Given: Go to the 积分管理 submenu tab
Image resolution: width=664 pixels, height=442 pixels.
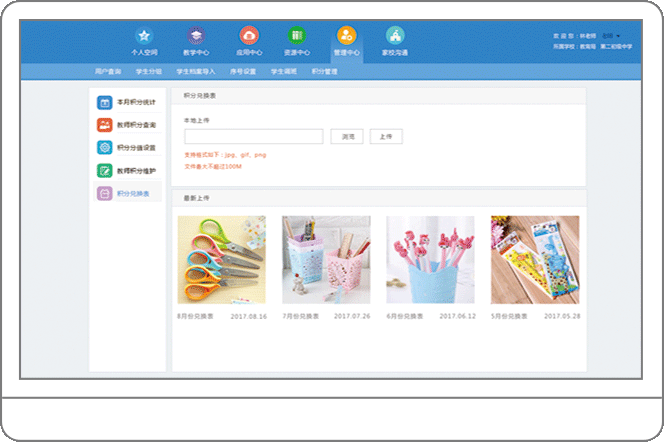Looking at the screenshot, I should click(325, 72).
